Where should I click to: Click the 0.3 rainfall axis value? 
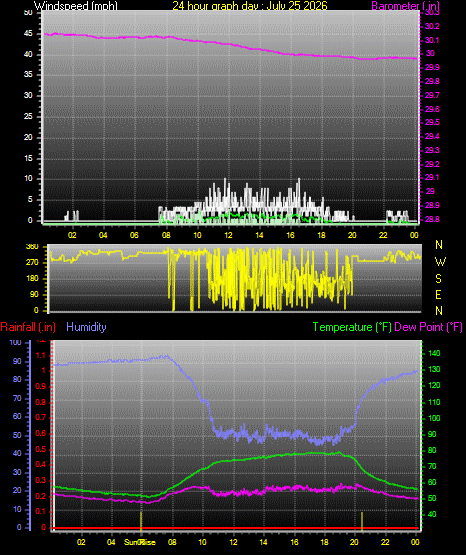click(41, 480)
